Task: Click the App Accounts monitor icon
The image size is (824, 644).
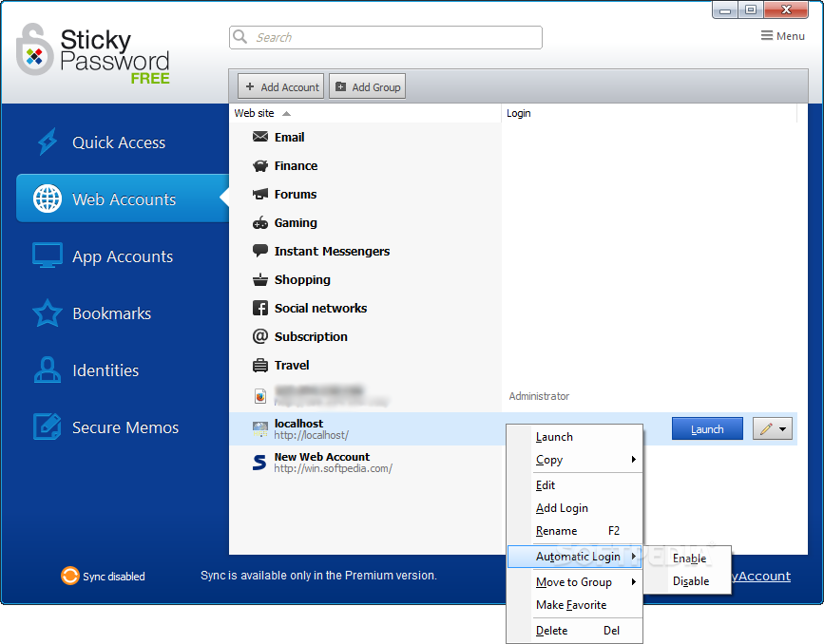Action: click(48, 256)
